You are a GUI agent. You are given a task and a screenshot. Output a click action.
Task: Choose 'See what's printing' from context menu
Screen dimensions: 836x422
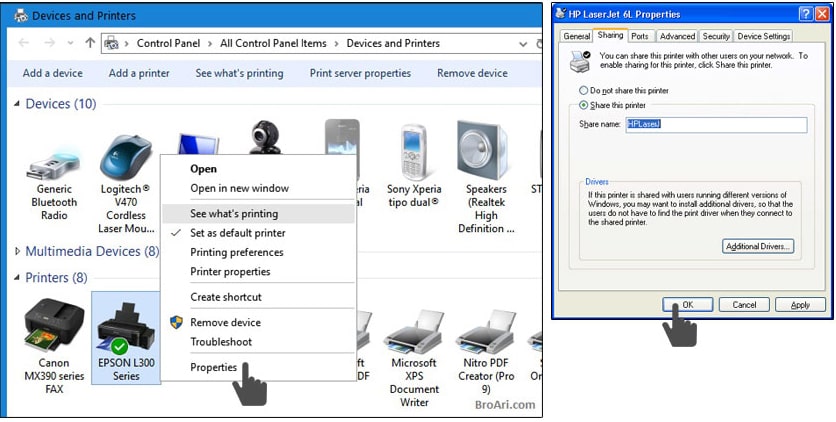pyautogui.click(x=234, y=213)
